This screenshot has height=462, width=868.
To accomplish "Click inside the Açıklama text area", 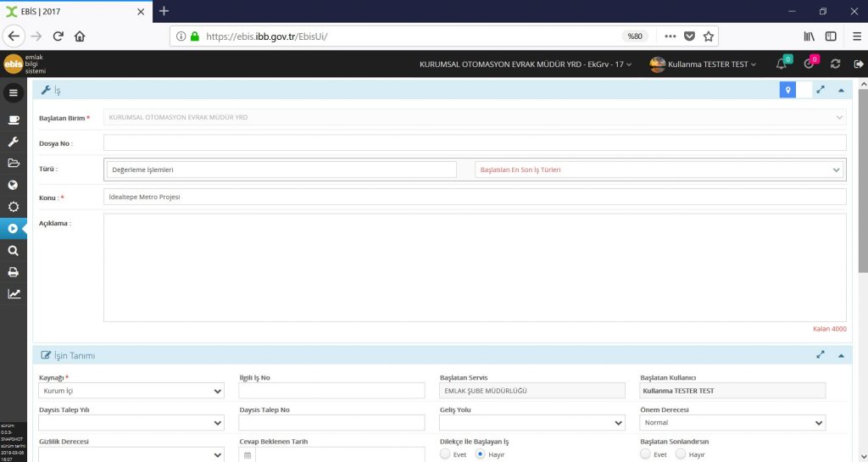I will coord(475,268).
